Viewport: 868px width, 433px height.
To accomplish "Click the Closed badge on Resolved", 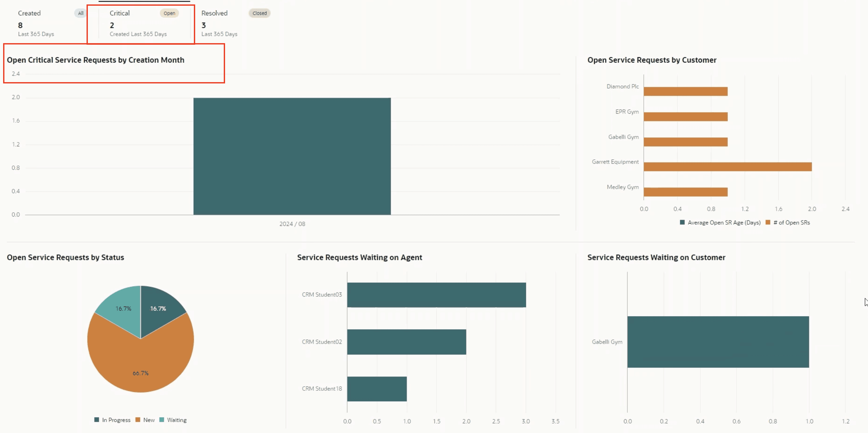I will [x=259, y=13].
